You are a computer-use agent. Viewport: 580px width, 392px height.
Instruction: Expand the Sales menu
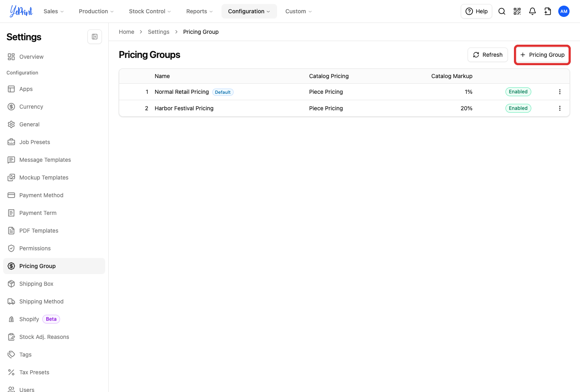[54, 11]
